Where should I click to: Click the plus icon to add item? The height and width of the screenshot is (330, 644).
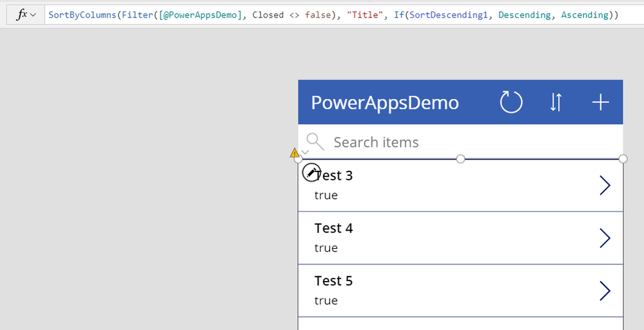[x=600, y=102]
